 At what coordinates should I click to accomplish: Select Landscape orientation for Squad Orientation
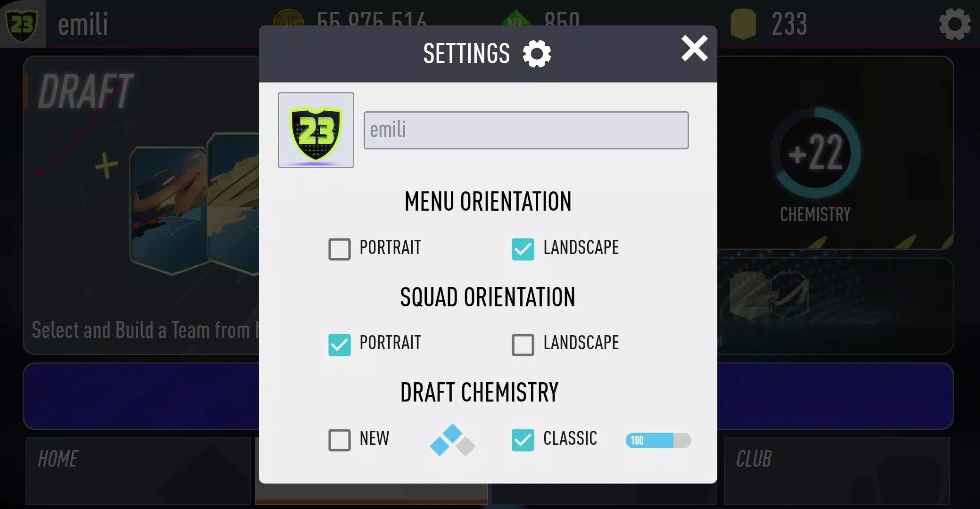(523, 343)
